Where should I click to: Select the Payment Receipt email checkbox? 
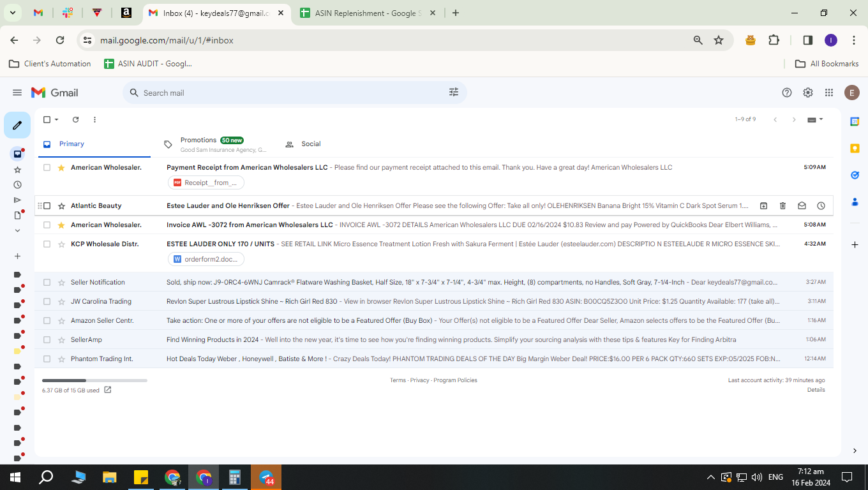[47, 167]
